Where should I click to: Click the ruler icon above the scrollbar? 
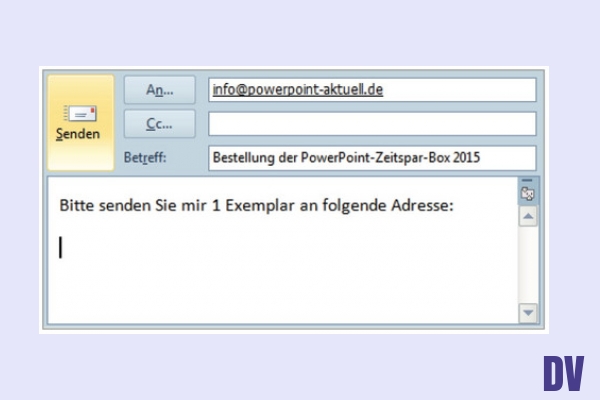coord(528,195)
